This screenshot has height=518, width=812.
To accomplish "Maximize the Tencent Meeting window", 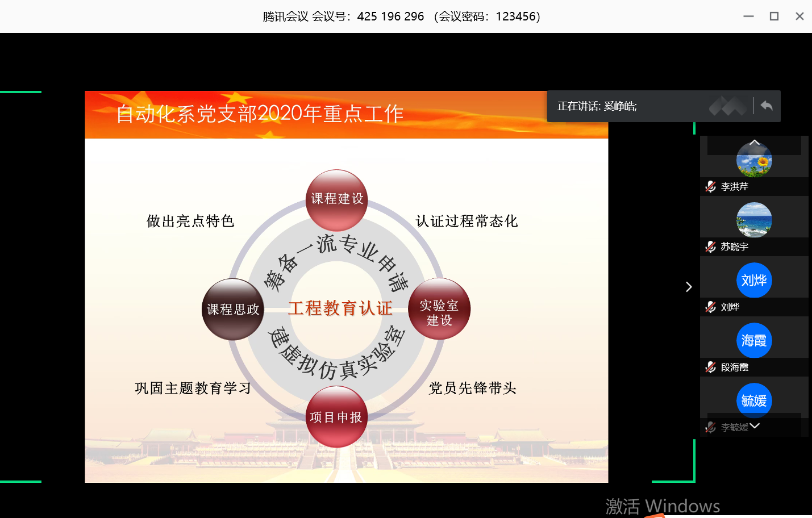I will coord(774,16).
